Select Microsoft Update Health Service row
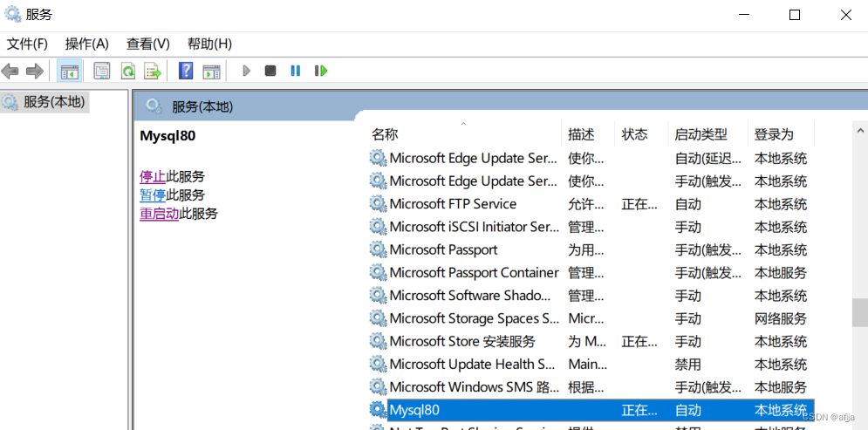 (591, 364)
